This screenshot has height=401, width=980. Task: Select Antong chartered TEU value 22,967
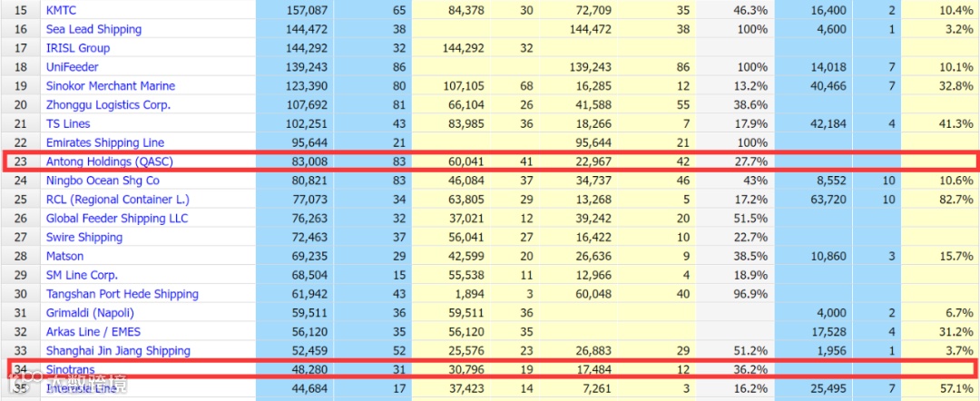[x=593, y=161]
